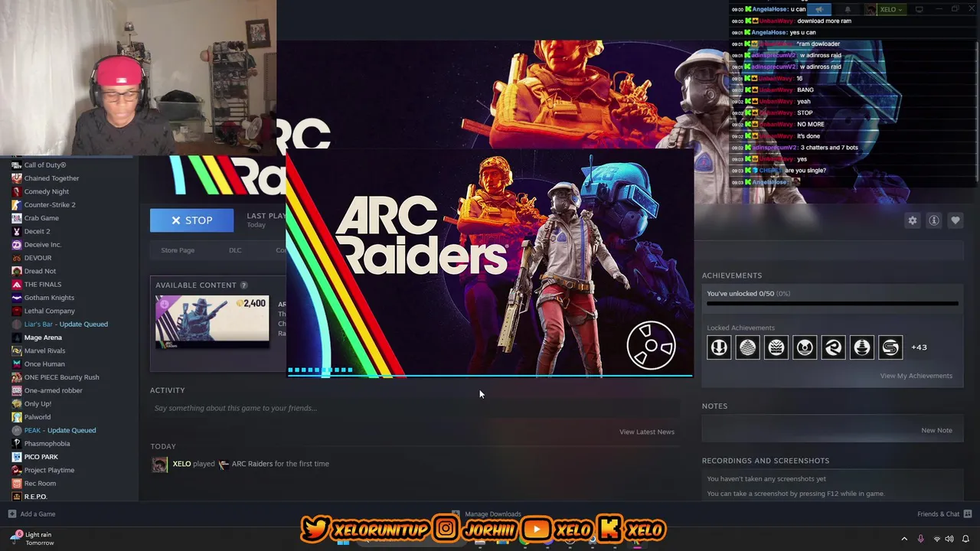The width and height of the screenshot is (980, 551).
Task: Show hidden system tray icons
Action: (x=904, y=540)
